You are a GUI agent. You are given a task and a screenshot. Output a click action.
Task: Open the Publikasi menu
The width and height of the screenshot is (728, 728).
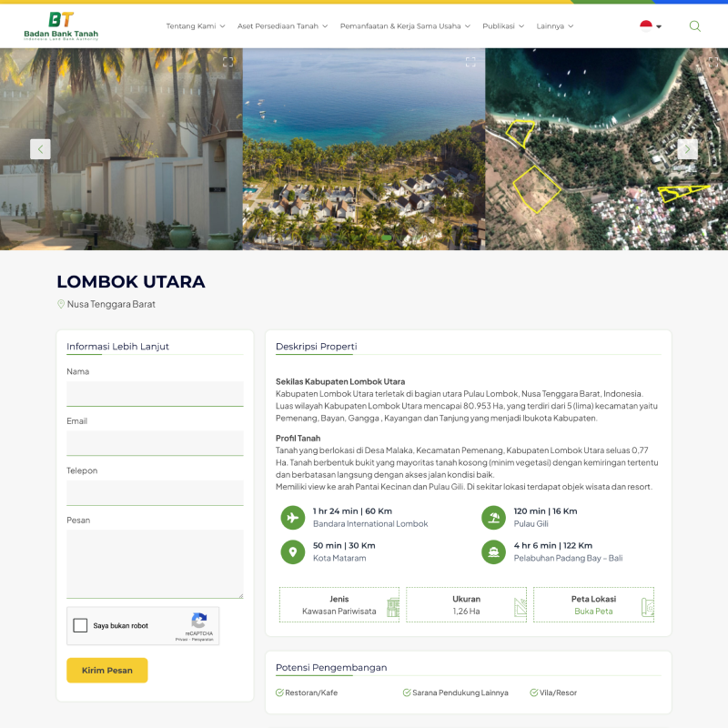click(503, 26)
